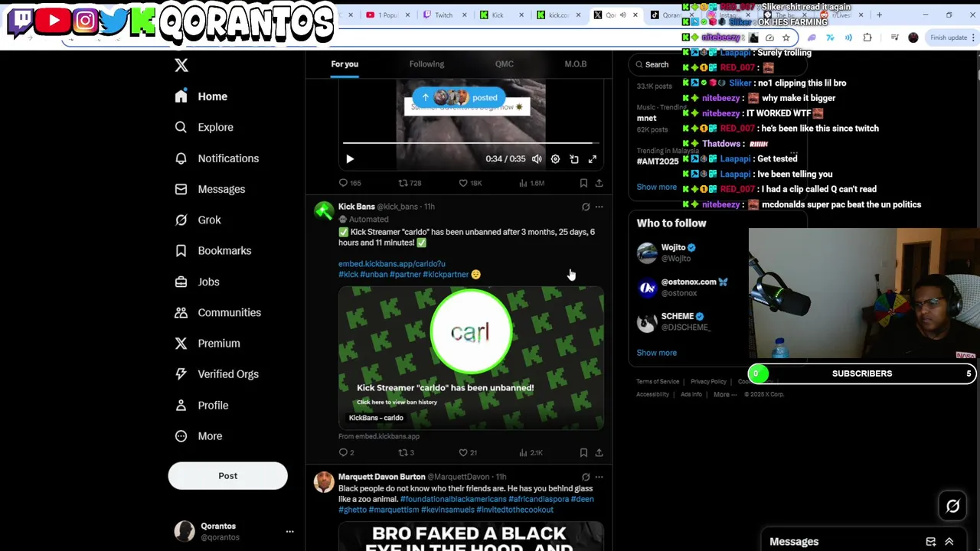This screenshot has width=980, height=551.
Task: Open Communities in the sidebar
Action: 217,312
